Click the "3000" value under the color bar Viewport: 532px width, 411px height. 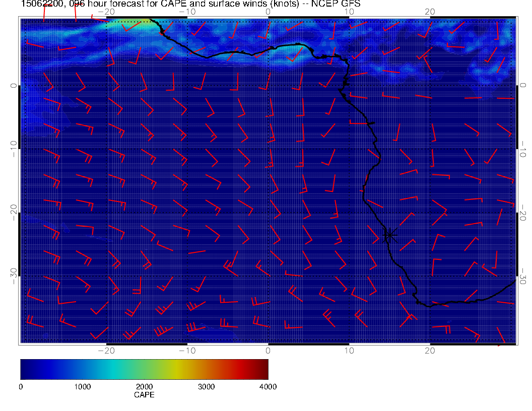(206, 387)
